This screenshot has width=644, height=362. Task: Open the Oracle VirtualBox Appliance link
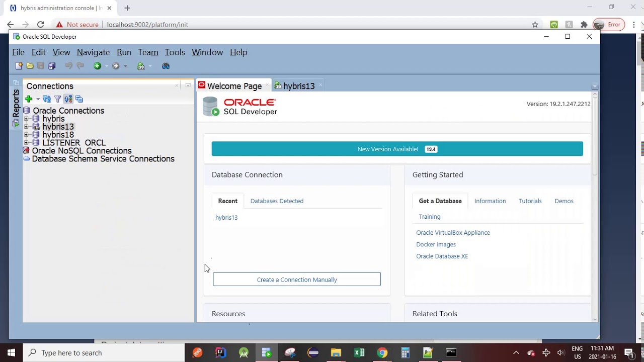(453, 232)
